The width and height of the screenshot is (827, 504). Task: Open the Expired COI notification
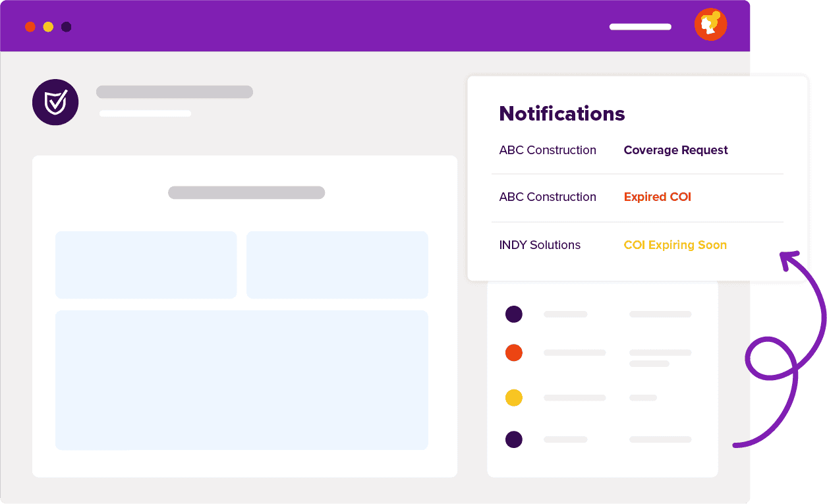coord(657,197)
